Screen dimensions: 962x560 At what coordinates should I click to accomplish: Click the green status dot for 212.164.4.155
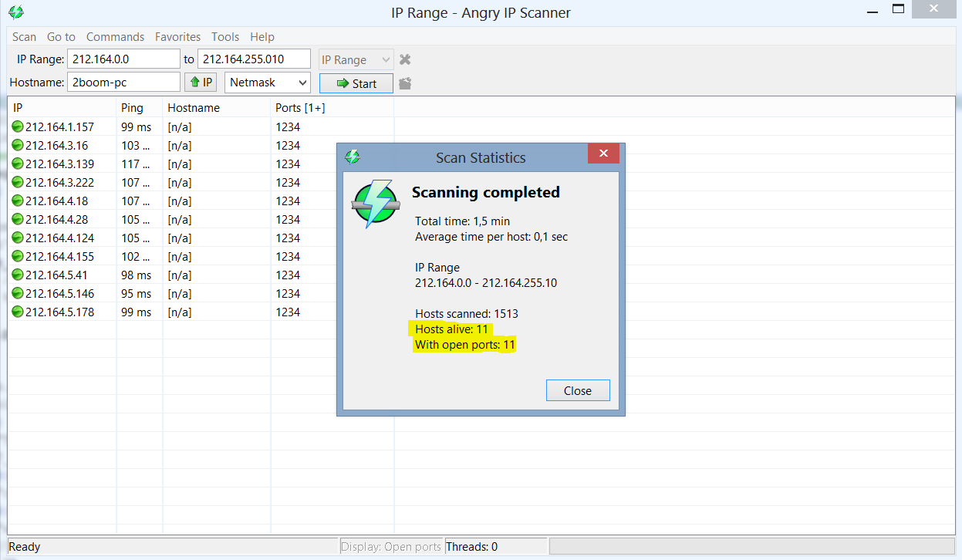[x=18, y=256]
